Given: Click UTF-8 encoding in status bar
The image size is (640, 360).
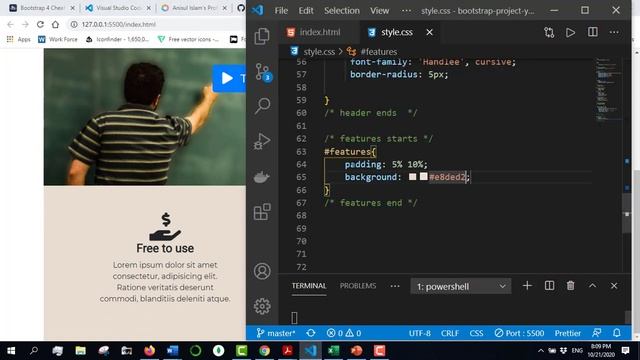Looking at the screenshot, I should pos(420,333).
